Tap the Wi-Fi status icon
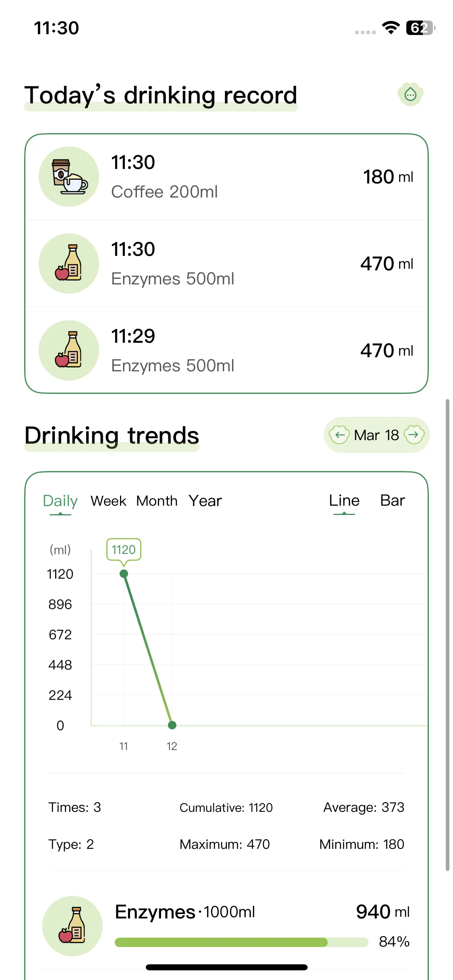The height and width of the screenshot is (980, 453). (x=391, y=28)
